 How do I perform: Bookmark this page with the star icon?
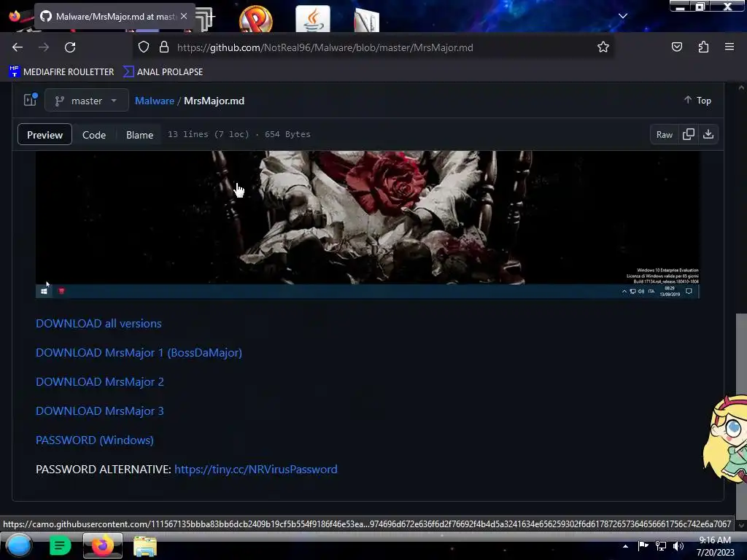[x=603, y=47]
